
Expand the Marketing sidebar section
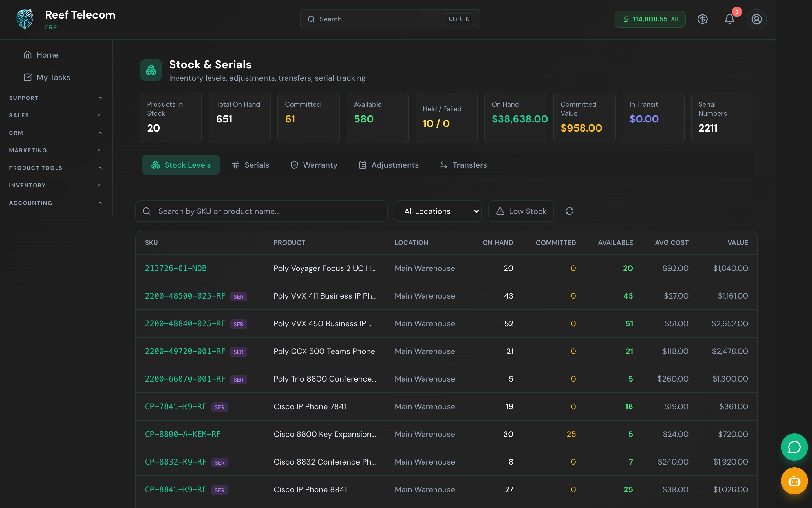[56, 150]
